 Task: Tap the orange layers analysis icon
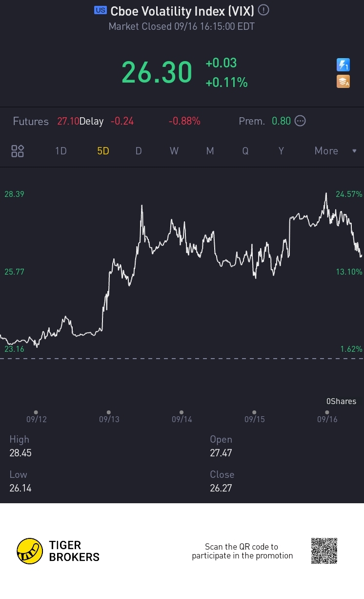pos(344,82)
